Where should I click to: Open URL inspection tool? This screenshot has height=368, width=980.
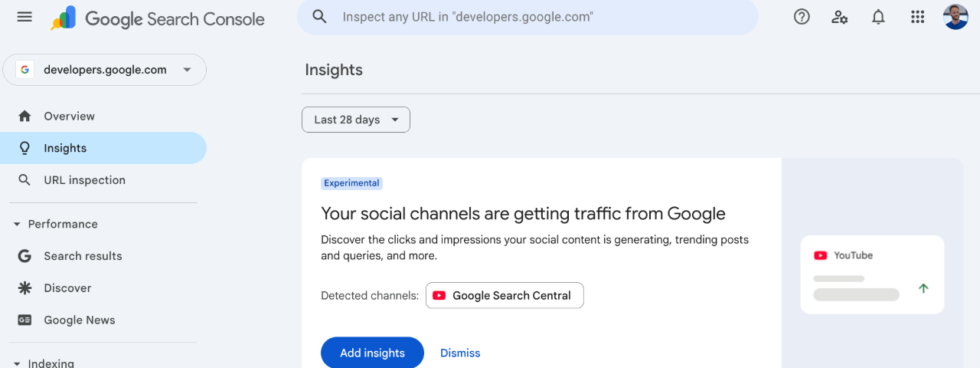(103, 180)
